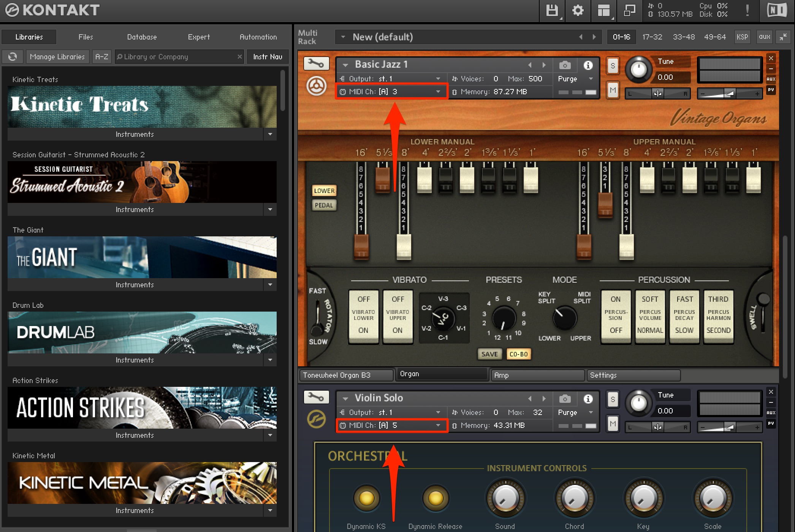
Task: Open workspace panel layout icon
Action: [x=603, y=10]
